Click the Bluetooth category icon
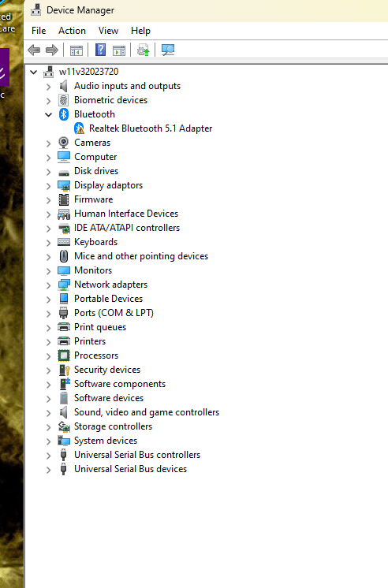 (x=64, y=114)
